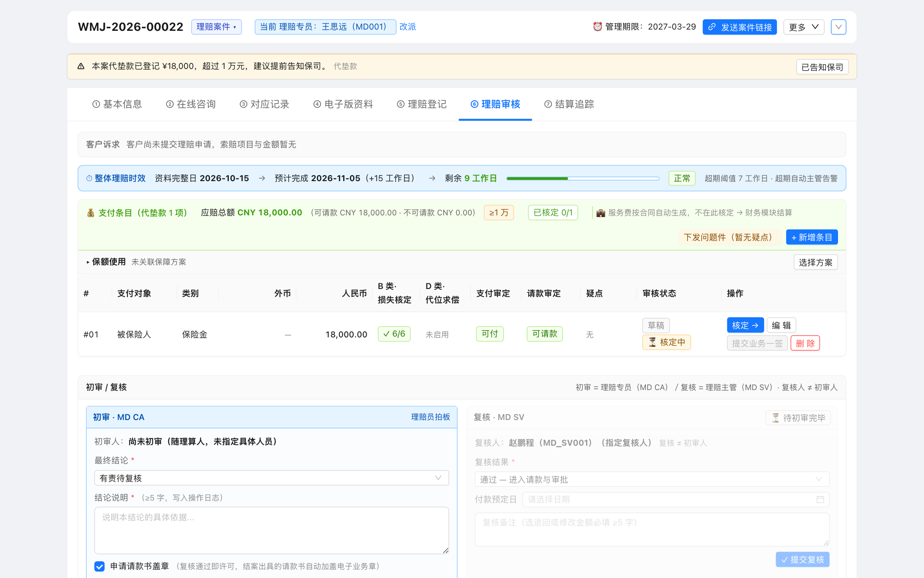Open the 理赔登记 tab
The width and height of the screenshot is (924, 578).
[422, 104]
